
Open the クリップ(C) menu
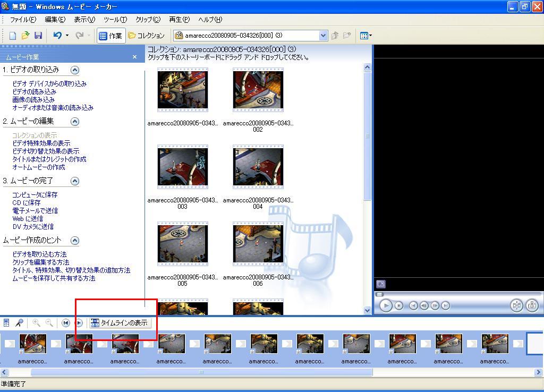coord(148,20)
